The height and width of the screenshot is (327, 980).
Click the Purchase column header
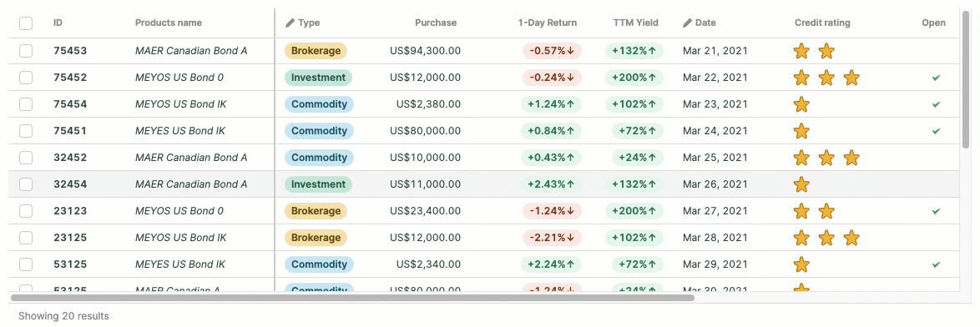[436, 23]
